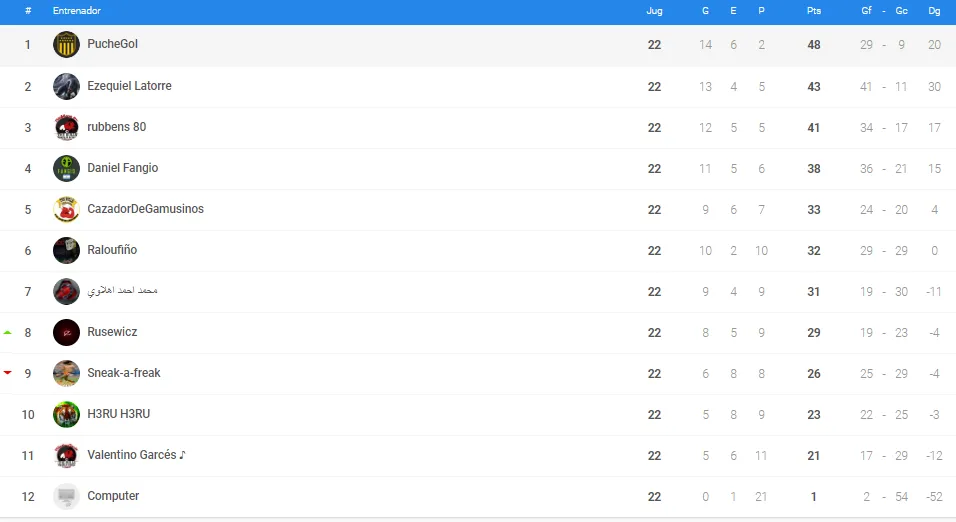Viewport: 956px width, 522px height.
Task: Click Ezequiel Latorre's goal difference 30
Action: tap(934, 87)
